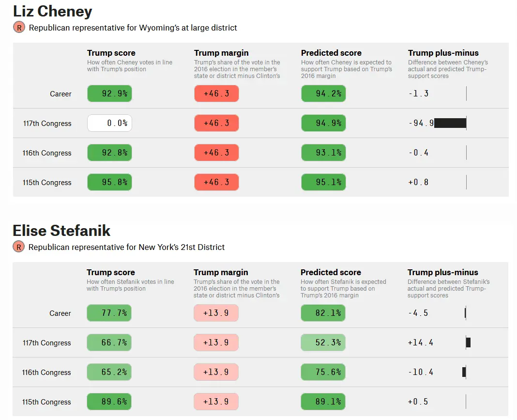Click the Career row label under Elise Stefanik

pos(60,313)
